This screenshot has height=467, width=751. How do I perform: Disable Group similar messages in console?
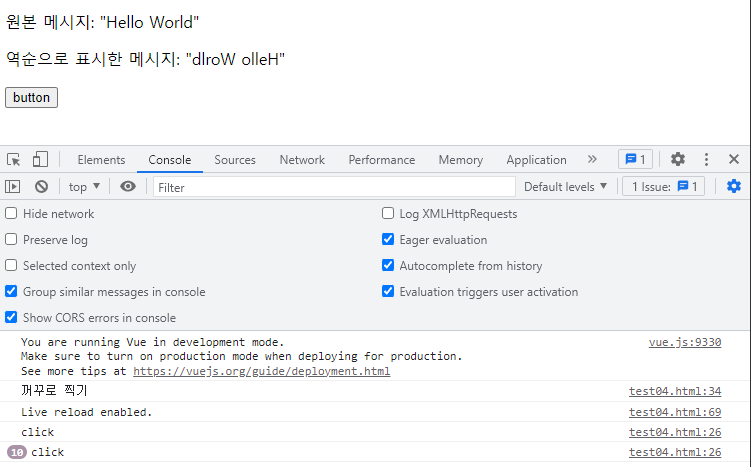coord(11,291)
